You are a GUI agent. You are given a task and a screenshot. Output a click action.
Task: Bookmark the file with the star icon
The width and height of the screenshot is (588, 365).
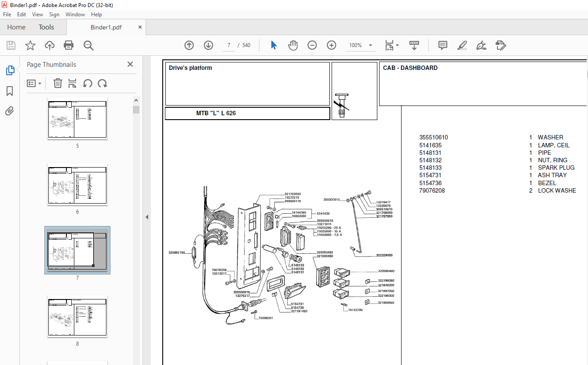[30, 45]
